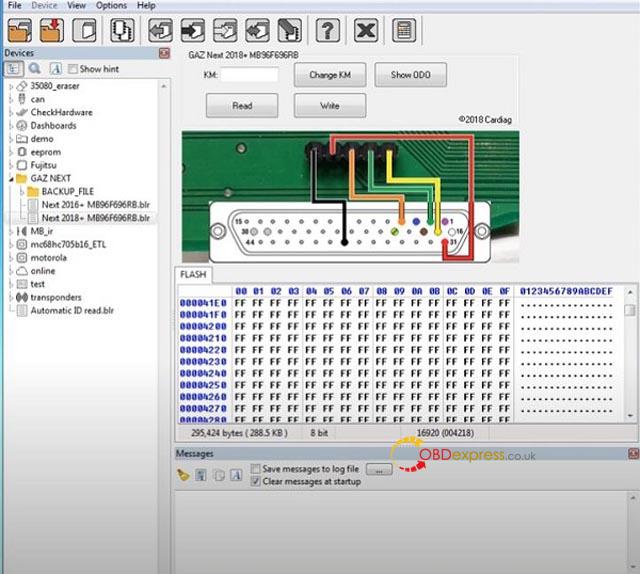
Task: Select the test tree item
Action: (x=38, y=284)
